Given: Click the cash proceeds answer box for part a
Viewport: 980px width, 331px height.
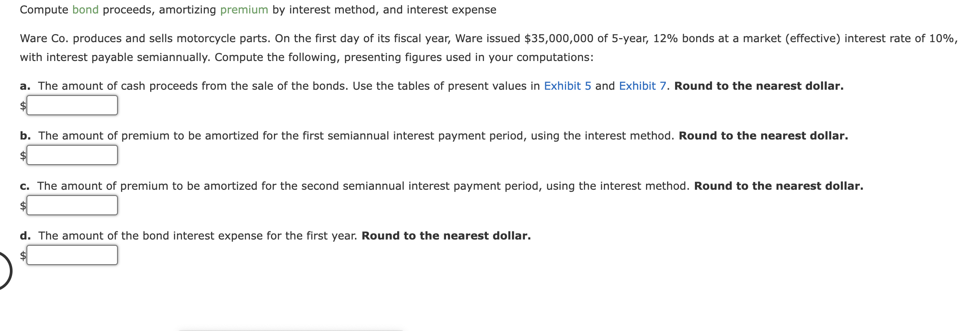Looking at the screenshot, I should [72, 106].
